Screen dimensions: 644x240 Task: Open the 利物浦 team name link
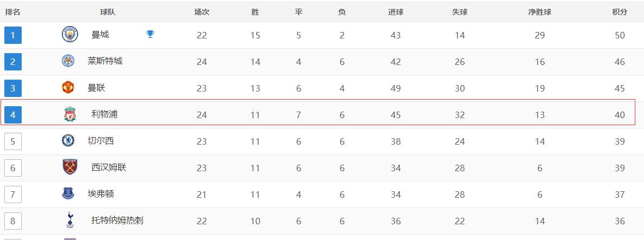[x=104, y=114]
